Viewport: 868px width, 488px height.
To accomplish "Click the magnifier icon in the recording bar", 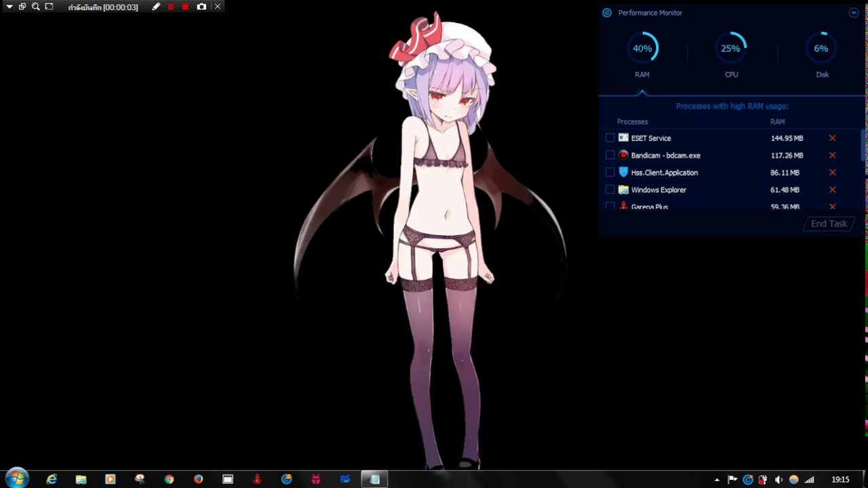I will pyautogui.click(x=35, y=7).
